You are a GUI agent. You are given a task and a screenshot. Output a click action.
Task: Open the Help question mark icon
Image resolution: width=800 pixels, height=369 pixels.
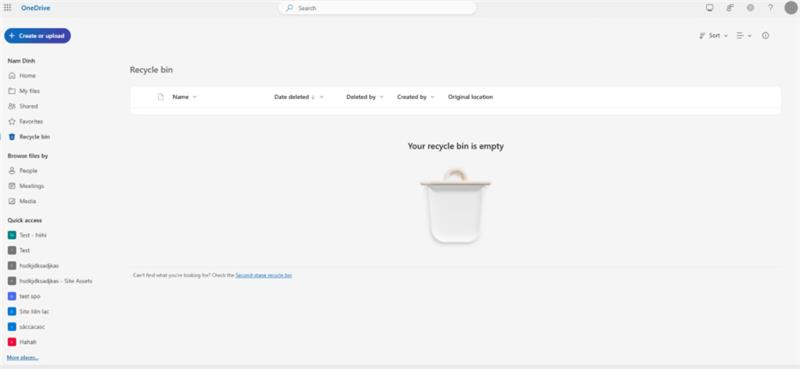click(770, 8)
